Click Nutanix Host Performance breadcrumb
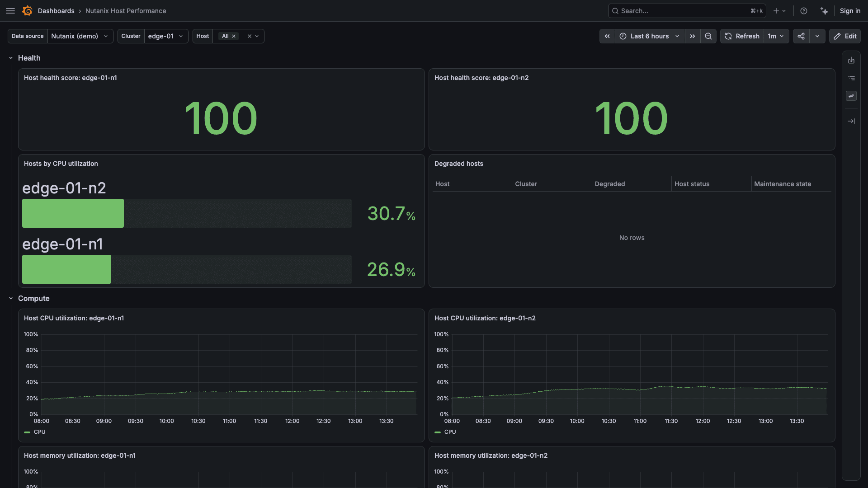Screen dimensions: 868x488 126,11
